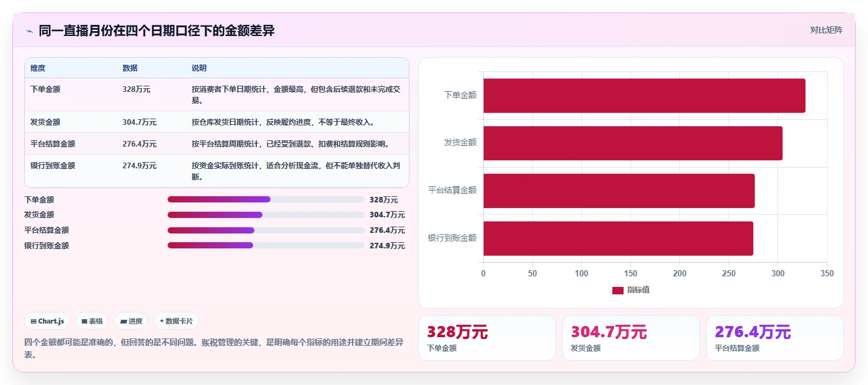Click the 银行到账金额 chart axis label
Viewport: 868px width, 385px height.
pos(452,238)
